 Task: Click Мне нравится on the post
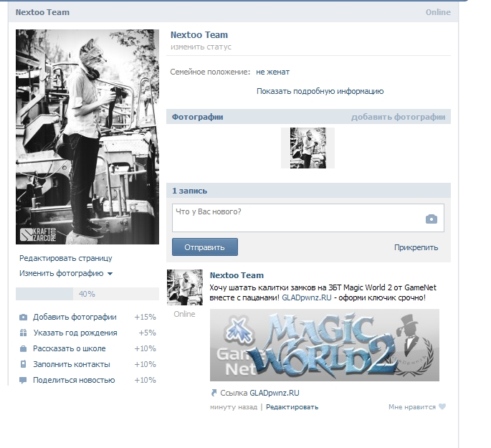pos(412,407)
